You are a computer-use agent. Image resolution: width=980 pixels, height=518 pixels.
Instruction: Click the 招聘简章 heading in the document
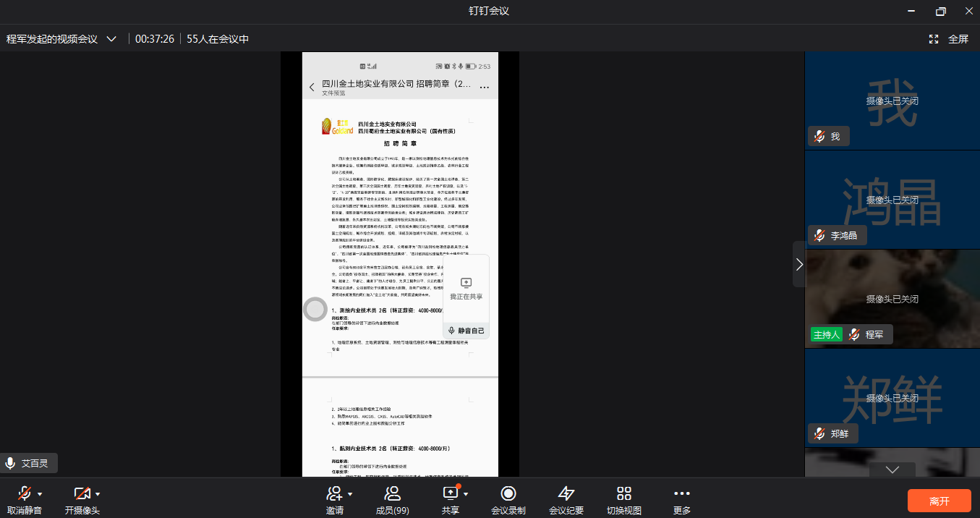tap(399, 144)
